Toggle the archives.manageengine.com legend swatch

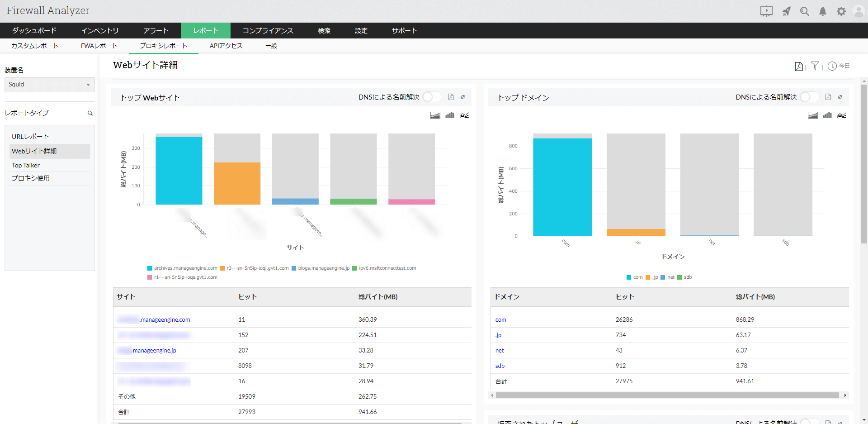[150, 268]
